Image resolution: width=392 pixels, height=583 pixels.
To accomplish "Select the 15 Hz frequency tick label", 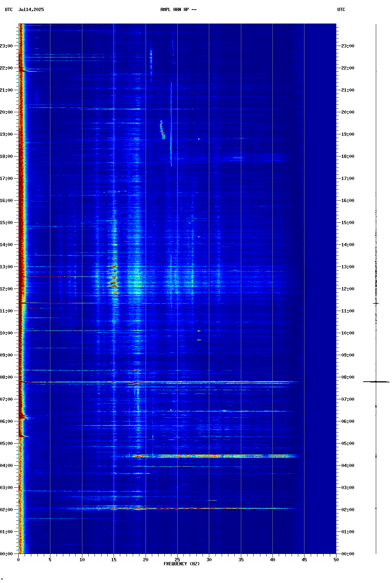I will (x=114, y=560).
